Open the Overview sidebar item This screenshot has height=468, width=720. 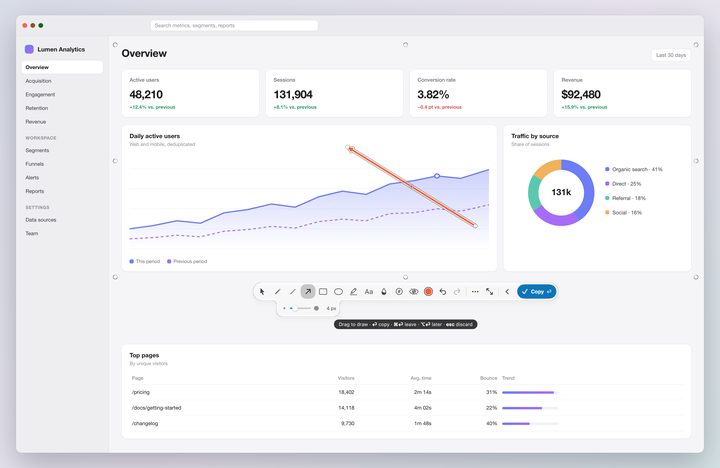pyautogui.click(x=62, y=67)
